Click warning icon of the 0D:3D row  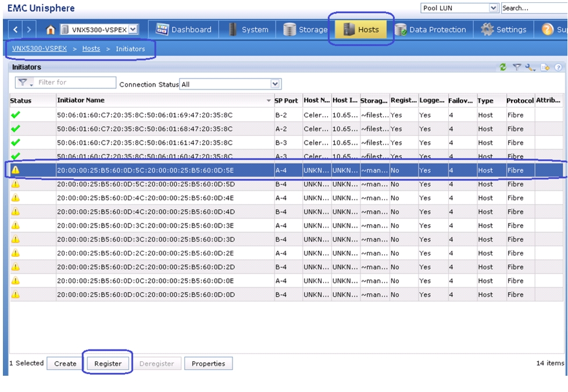point(16,239)
